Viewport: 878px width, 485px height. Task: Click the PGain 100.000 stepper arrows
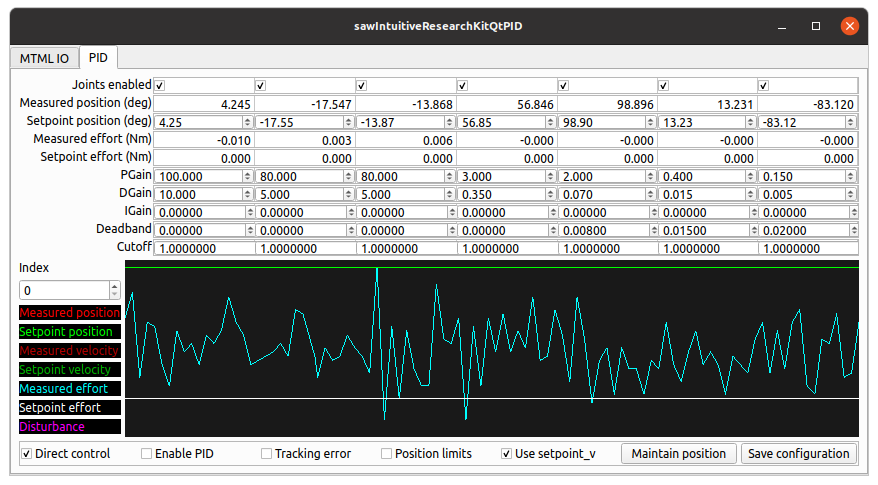pyautogui.click(x=247, y=176)
